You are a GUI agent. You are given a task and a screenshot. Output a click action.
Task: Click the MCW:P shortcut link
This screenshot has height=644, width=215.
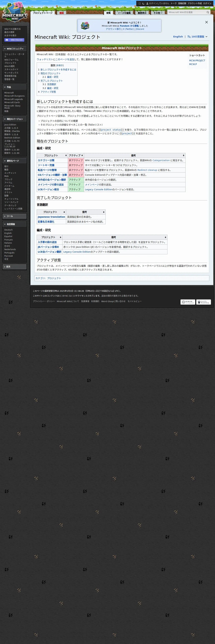pos(193,64)
